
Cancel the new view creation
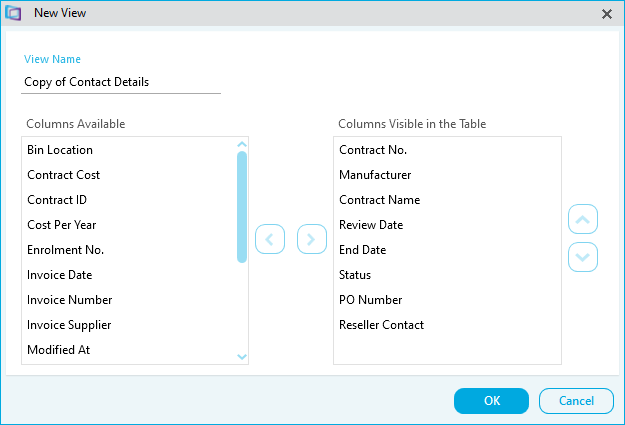click(x=576, y=401)
